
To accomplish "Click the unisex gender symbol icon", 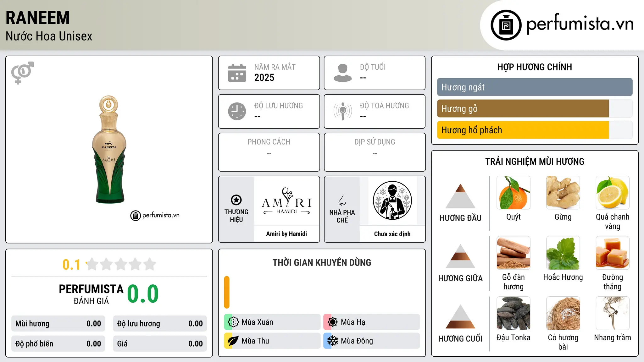I will [22, 73].
